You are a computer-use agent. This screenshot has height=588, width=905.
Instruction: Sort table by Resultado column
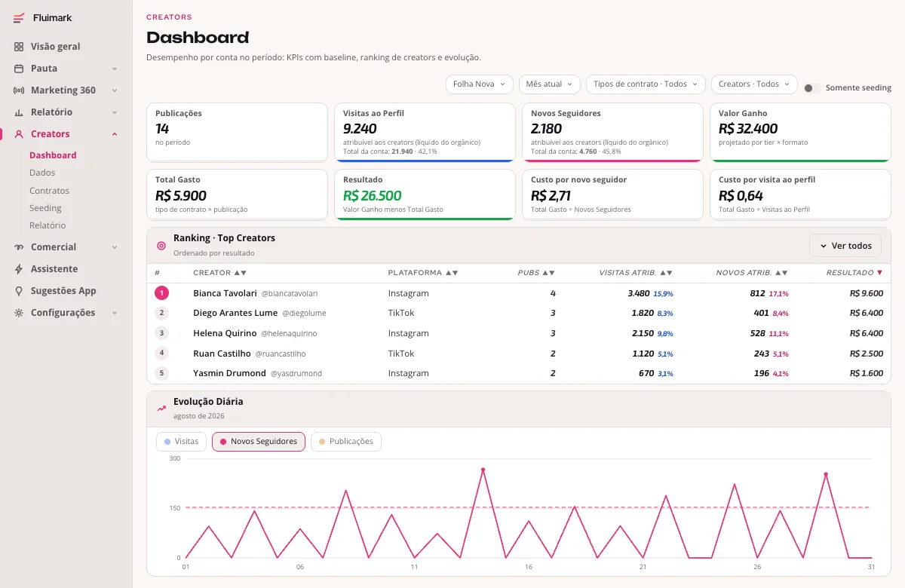[x=854, y=273]
